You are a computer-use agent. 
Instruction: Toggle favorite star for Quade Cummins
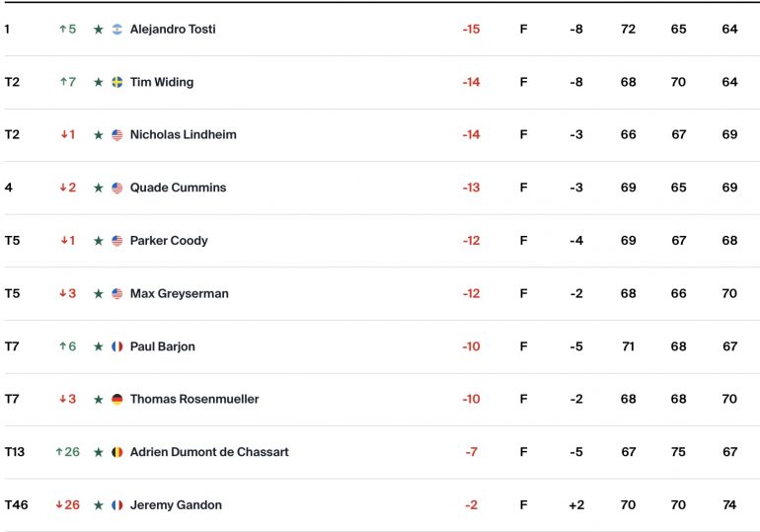99,188
